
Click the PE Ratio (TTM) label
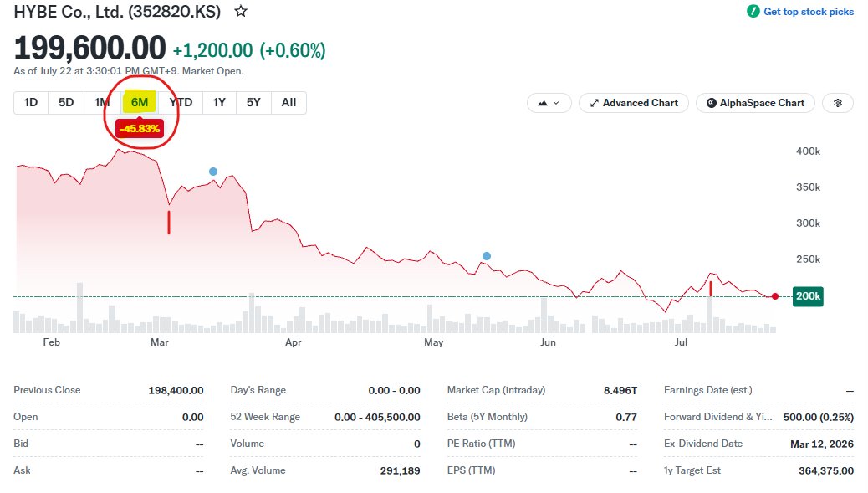tap(481, 444)
